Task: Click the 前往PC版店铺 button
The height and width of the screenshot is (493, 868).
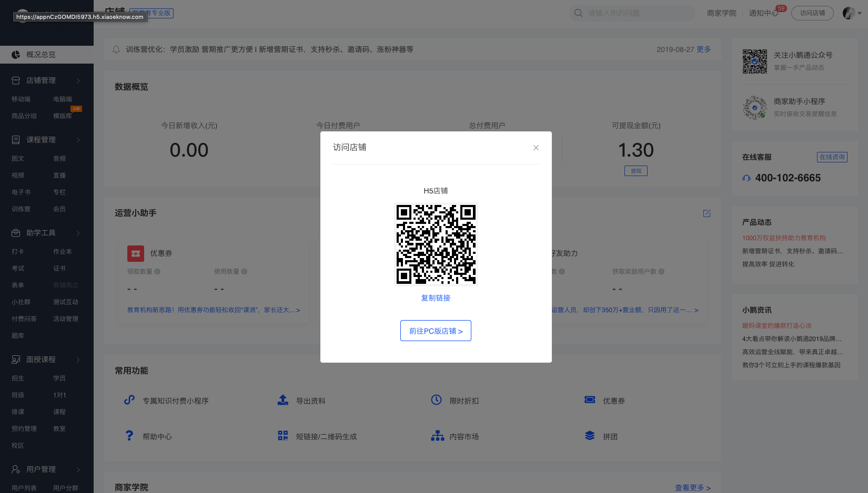Action: 436,331
